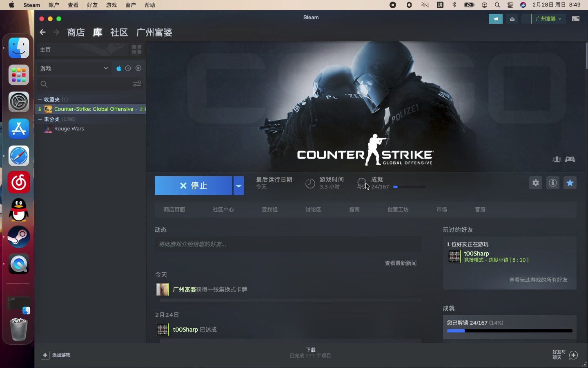This screenshot has height=368, width=588.
Task: Click the game info circle icon
Action: (x=553, y=183)
